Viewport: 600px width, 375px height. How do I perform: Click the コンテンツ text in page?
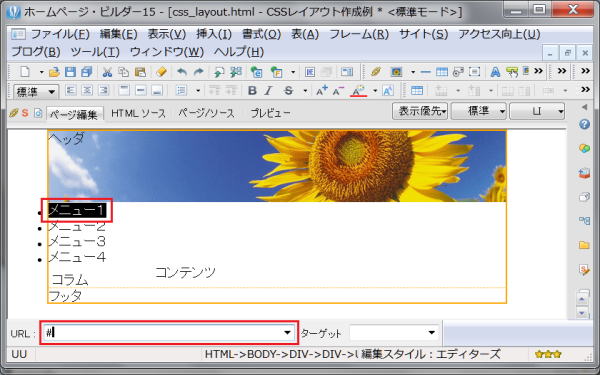[x=186, y=272]
